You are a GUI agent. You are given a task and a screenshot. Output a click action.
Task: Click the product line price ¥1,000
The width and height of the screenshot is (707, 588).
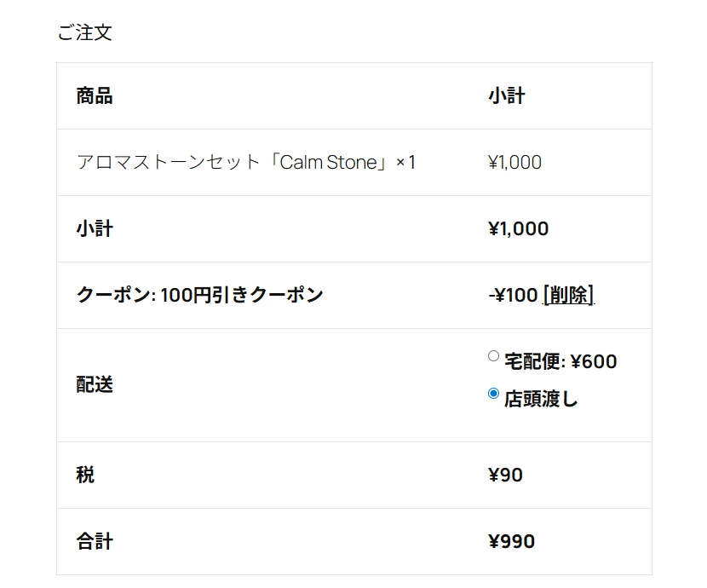(514, 162)
